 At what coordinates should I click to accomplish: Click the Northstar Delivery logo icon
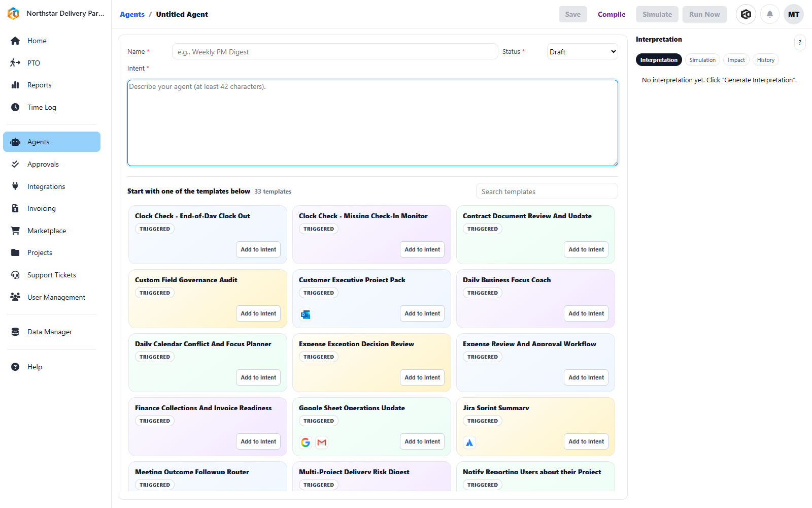point(14,13)
